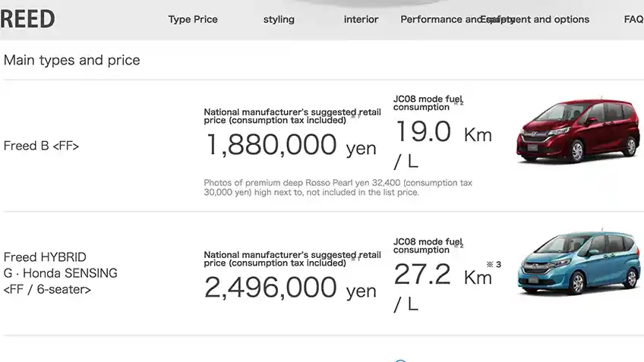Select Equipment and options in navigation
This screenshot has width=644, height=362.
point(548,20)
